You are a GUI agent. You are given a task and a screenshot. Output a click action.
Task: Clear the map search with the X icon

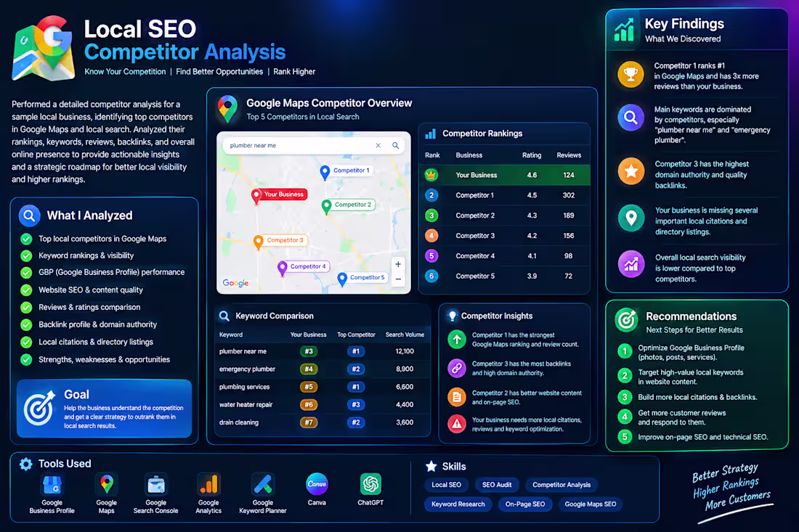point(378,146)
